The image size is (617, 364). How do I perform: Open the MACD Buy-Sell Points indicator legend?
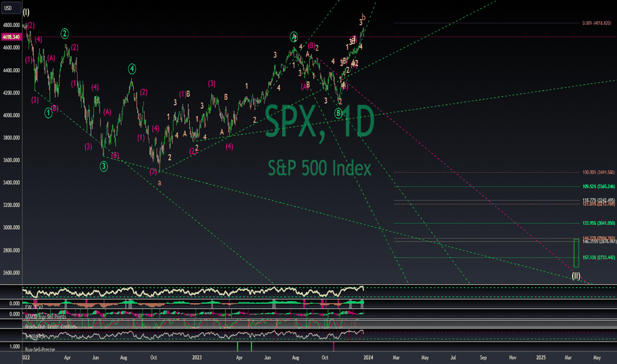[46, 316]
